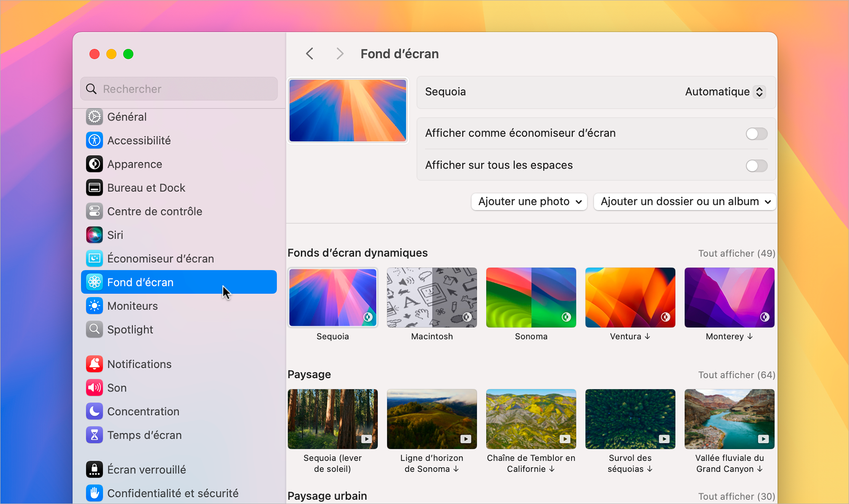The image size is (849, 504).
Task: Open Accessibilité settings in the sidebar
Action: pos(138,140)
